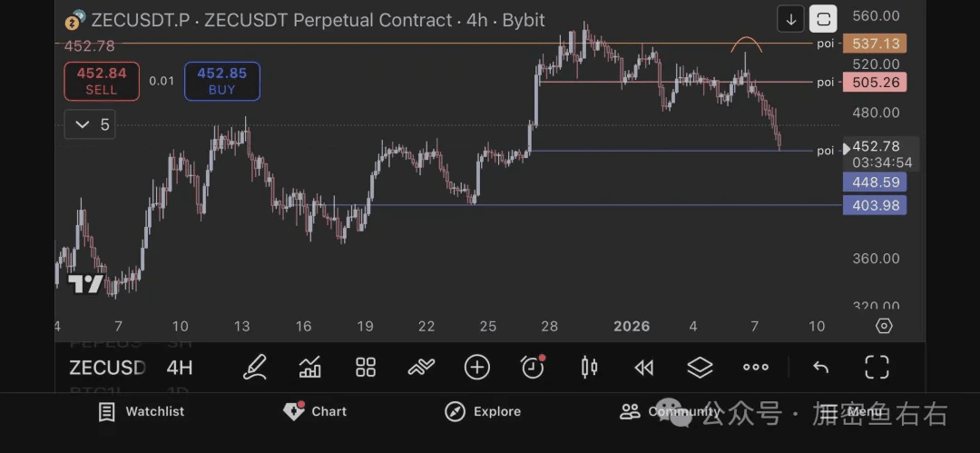Change chart type via the candlestick icon
This screenshot has height=453, width=980.
[x=590, y=368]
